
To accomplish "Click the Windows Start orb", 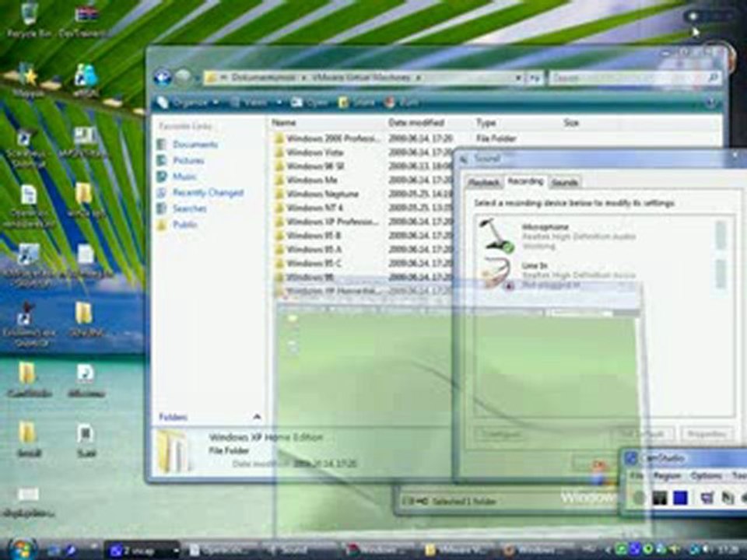I will [x=22, y=550].
